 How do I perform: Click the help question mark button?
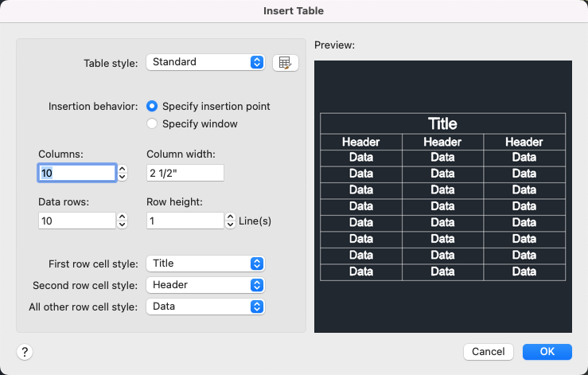click(x=25, y=352)
